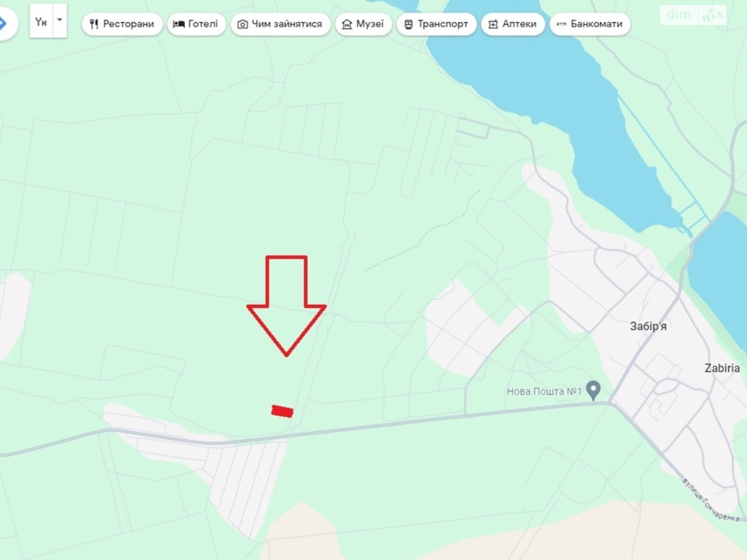Click the camera icon for activities
747x560 pixels.
click(243, 24)
